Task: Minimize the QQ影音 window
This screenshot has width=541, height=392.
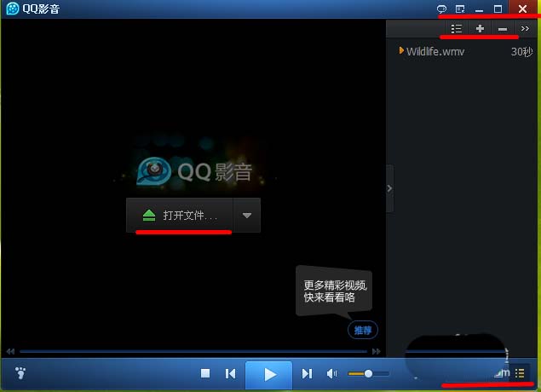Action: [480, 9]
